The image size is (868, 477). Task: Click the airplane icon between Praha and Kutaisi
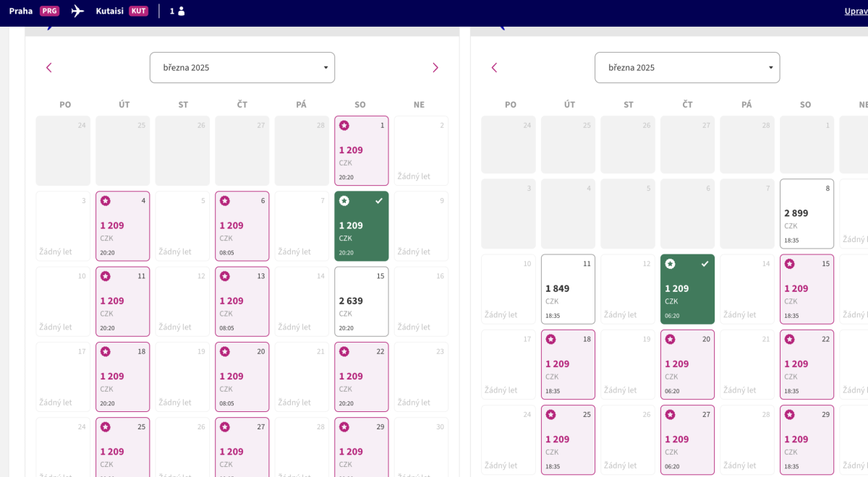pyautogui.click(x=77, y=11)
